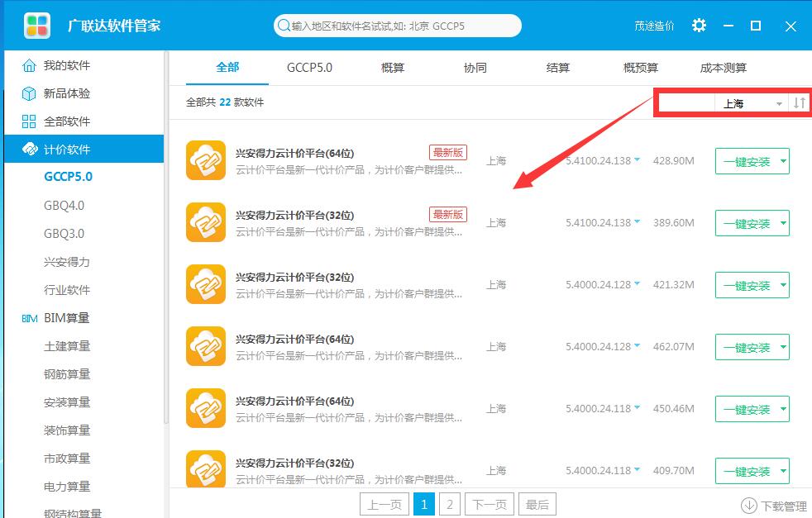Click 5.4000.24.128 64位 app icon
This screenshot has width=812, height=518.
pyautogui.click(x=206, y=346)
